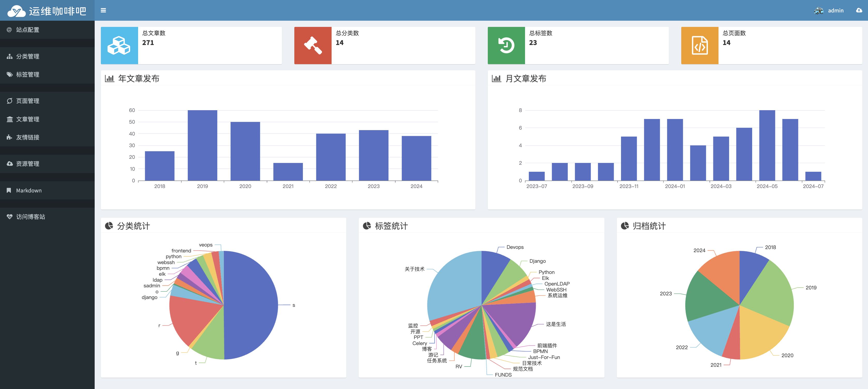Go to 标签管理 menu item
Screen dimensions: 868x389
point(28,74)
